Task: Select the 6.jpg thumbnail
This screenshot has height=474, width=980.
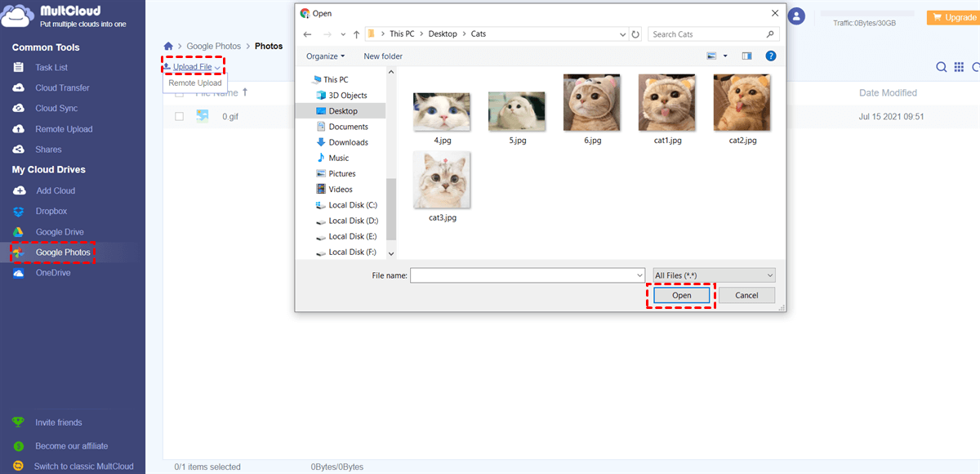Action: tap(592, 103)
